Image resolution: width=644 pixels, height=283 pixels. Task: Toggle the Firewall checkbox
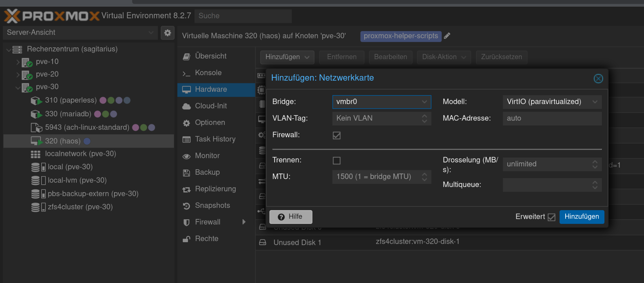[x=336, y=135]
